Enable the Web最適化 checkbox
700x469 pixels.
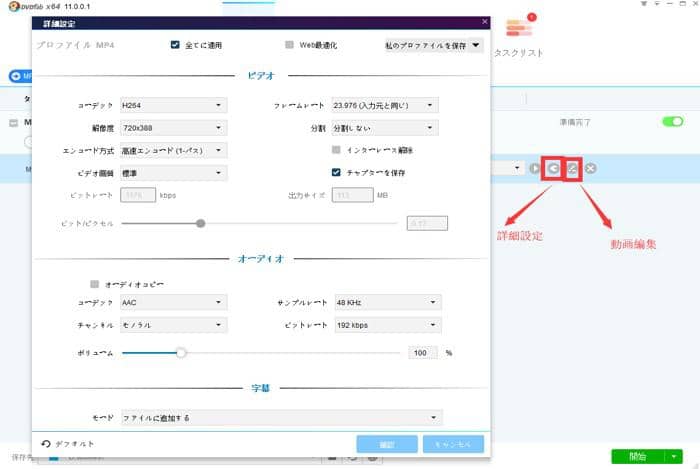pyautogui.click(x=290, y=45)
